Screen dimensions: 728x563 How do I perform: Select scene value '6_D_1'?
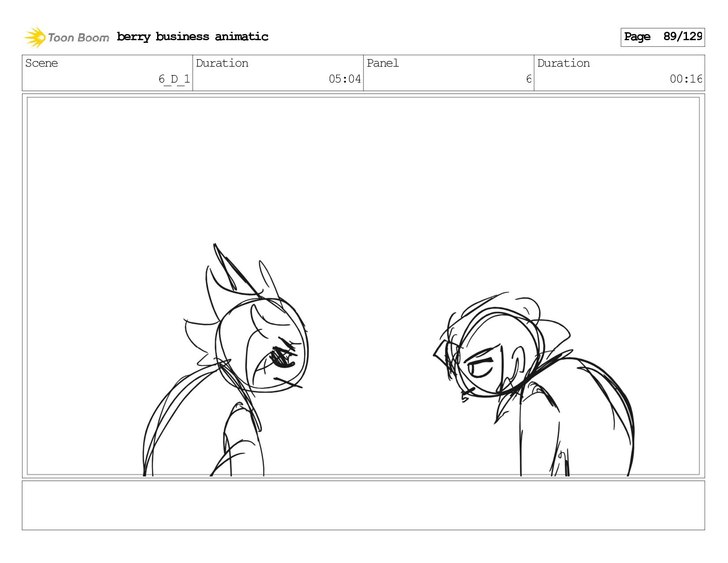click(174, 79)
